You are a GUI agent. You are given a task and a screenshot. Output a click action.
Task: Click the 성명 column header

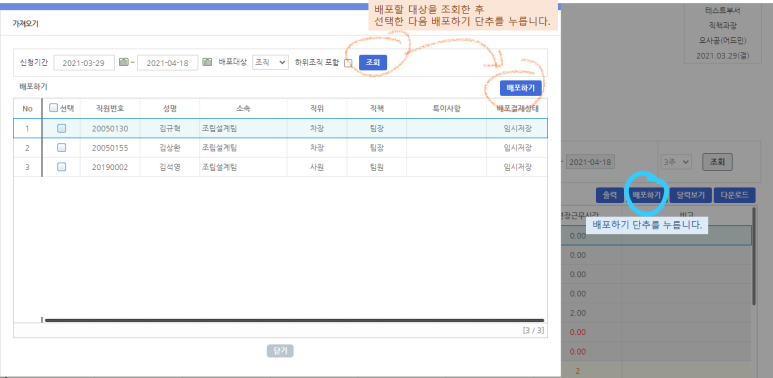[x=170, y=108]
